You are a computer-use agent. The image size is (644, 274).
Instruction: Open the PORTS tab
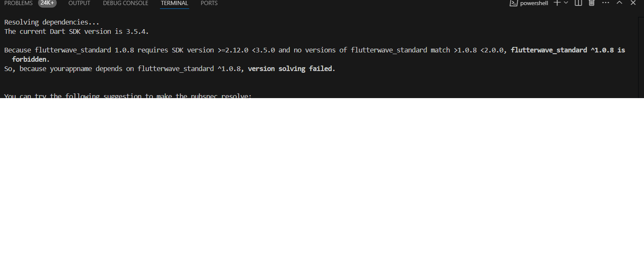click(209, 3)
